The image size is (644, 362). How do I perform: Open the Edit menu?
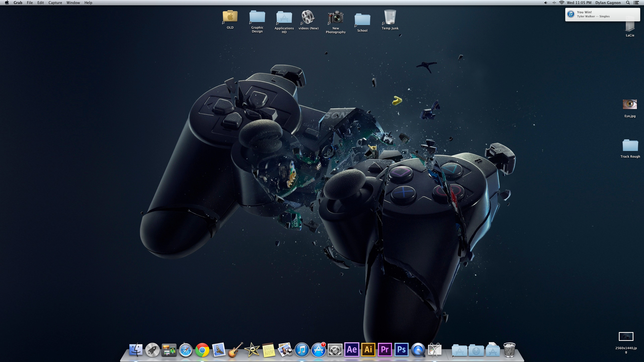(x=41, y=3)
